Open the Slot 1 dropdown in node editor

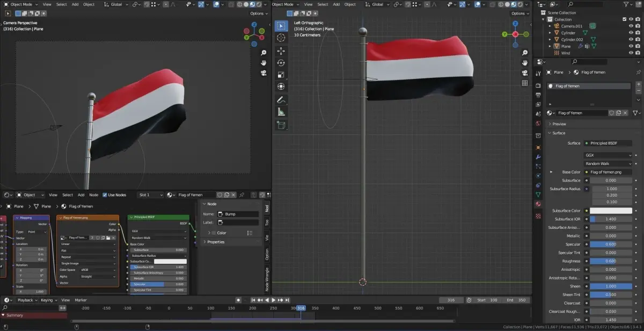click(x=151, y=195)
